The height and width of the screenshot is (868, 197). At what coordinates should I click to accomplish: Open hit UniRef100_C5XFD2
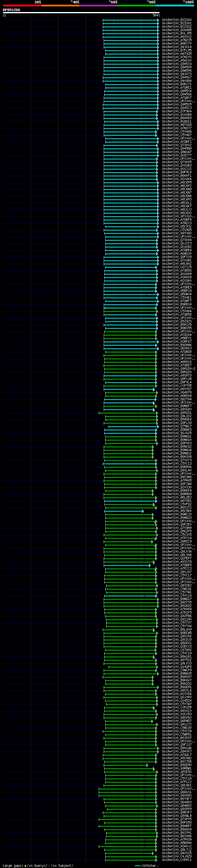(176, 504)
